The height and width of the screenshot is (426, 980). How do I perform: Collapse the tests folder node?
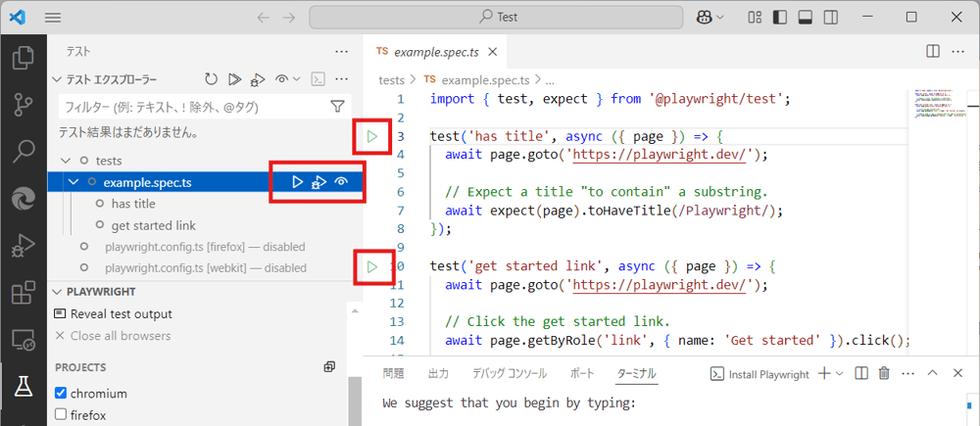(x=65, y=161)
